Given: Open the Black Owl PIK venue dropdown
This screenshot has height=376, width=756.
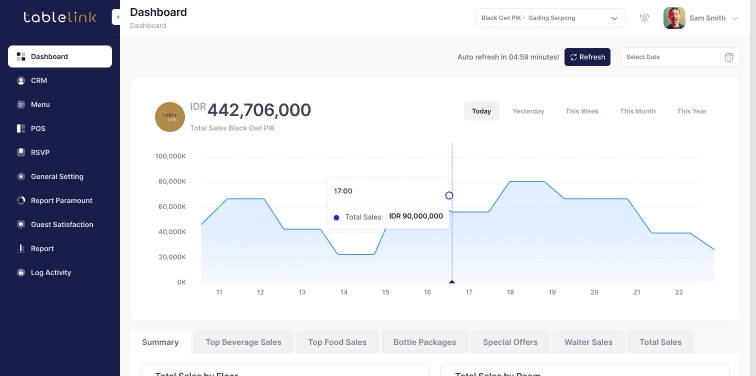Looking at the screenshot, I should coord(550,18).
